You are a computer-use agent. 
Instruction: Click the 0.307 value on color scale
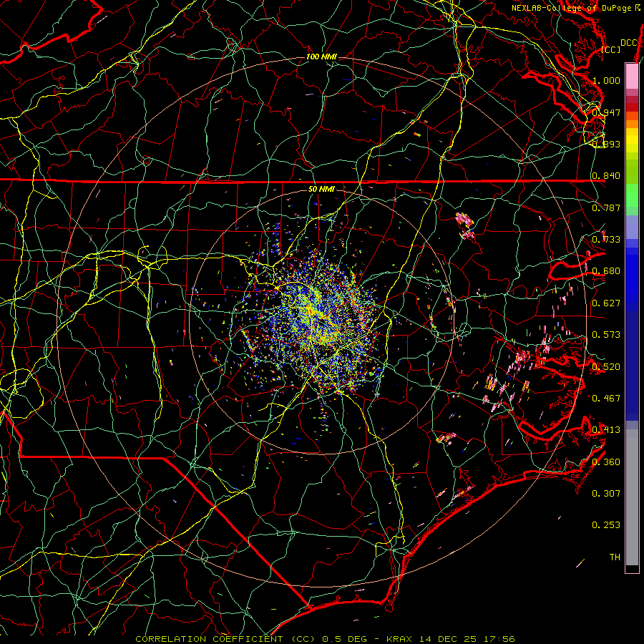(x=606, y=494)
